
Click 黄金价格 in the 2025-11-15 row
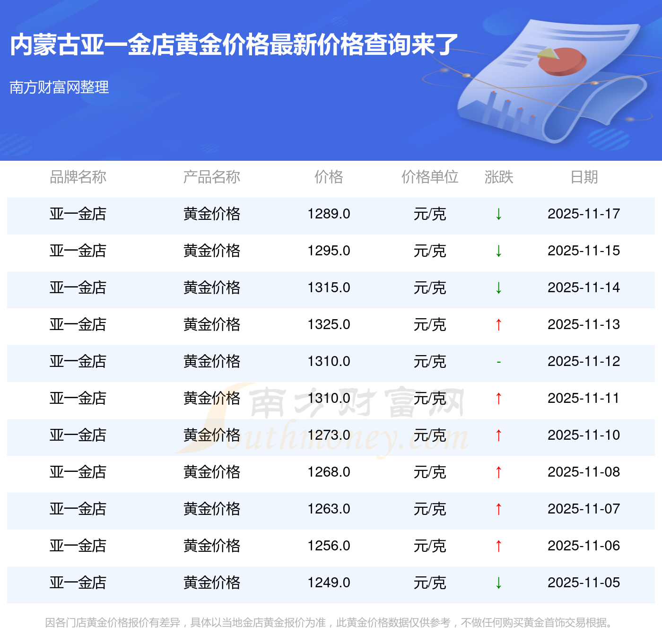click(211, 251)
